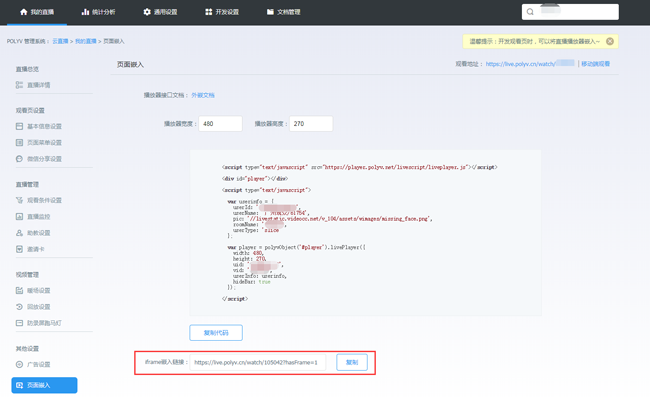This screenshot has width=650, height=397.
Task: Follow the 我的直播 breadcrumb link
Action: [x=85, y=41]
